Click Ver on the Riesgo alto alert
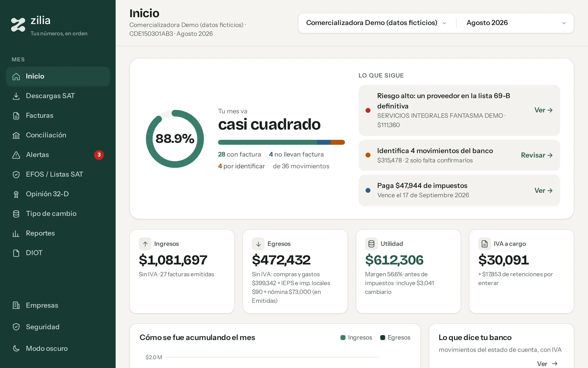The height and width of the screenshot is (368, 588). (543, 110)
